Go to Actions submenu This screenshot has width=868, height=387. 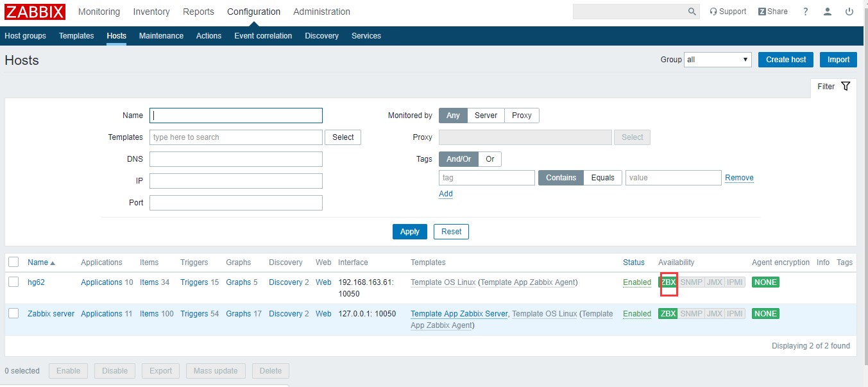(x=208, y=36)
